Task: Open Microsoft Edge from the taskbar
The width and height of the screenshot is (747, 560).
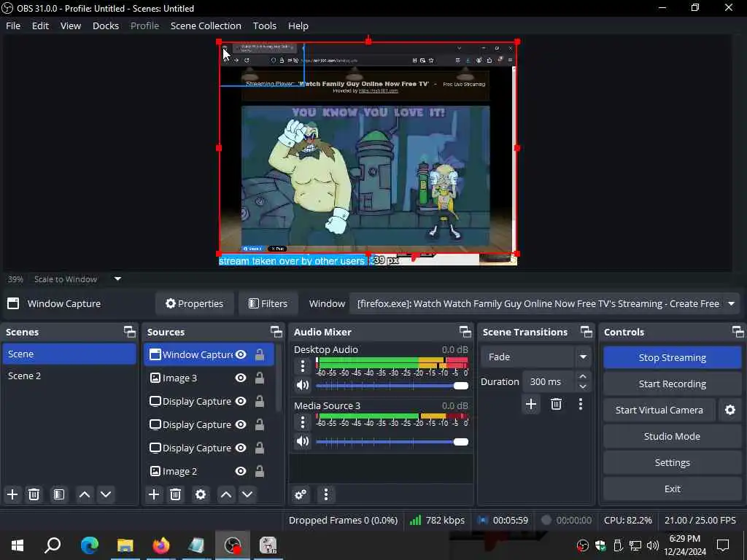Action: (90, 545)
